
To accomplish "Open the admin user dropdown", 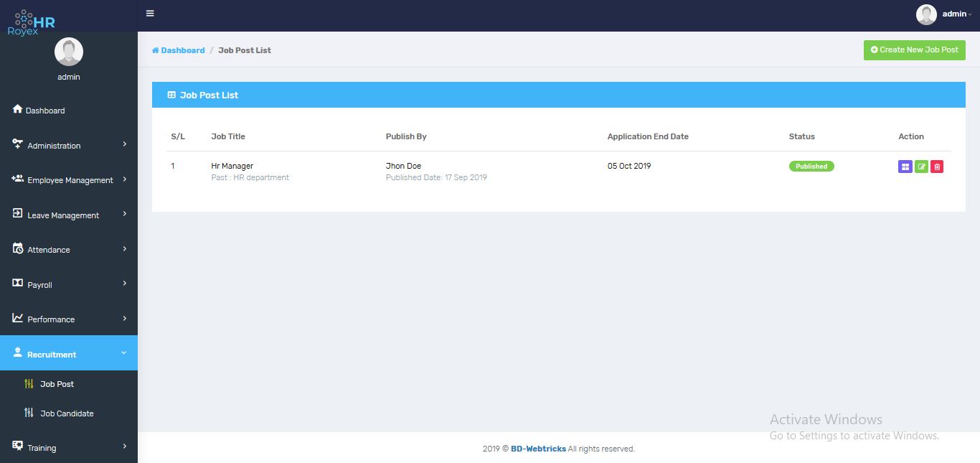I will [x=957, y=14].
